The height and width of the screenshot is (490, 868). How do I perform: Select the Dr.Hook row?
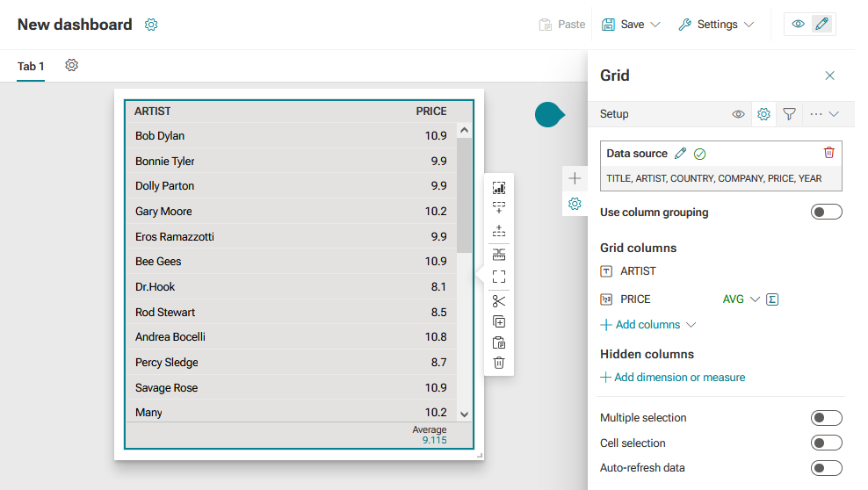[291, 287]
